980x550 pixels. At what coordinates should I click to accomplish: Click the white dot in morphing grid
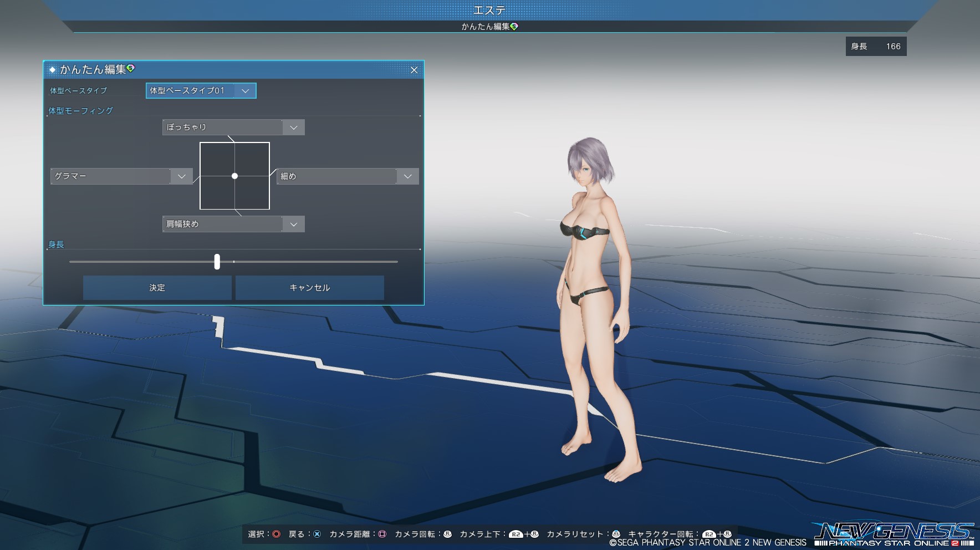234,176
